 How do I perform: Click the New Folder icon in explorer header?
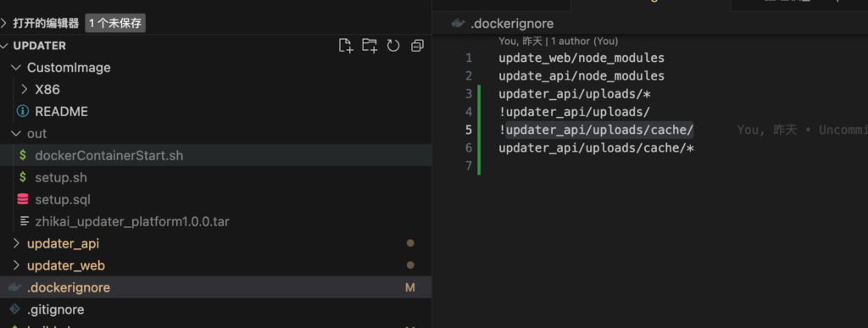[x=370, y=46]
